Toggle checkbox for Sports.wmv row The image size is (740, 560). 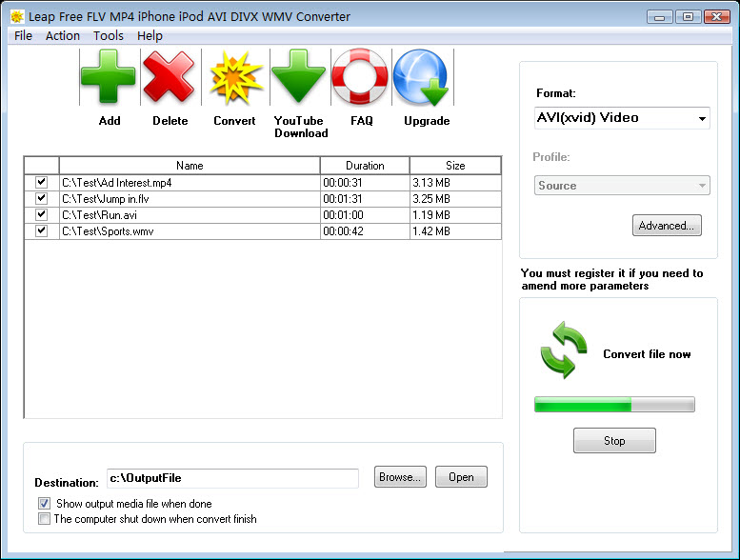coord(41,230)
